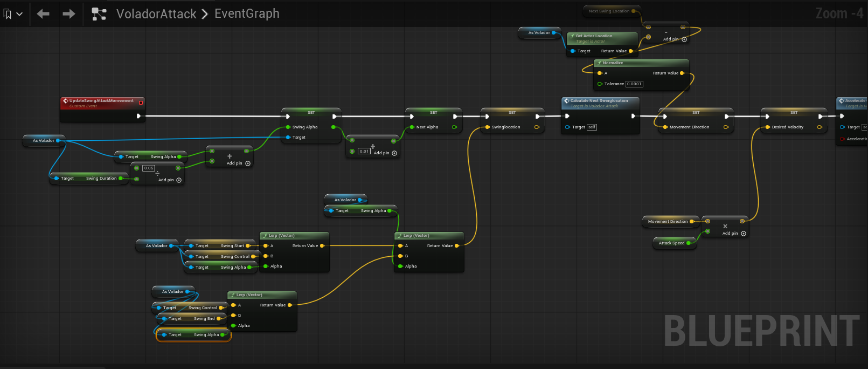868x369 pixels.
Task: Select the As Volador node left of Swing Start
Action: click(157, 246)
